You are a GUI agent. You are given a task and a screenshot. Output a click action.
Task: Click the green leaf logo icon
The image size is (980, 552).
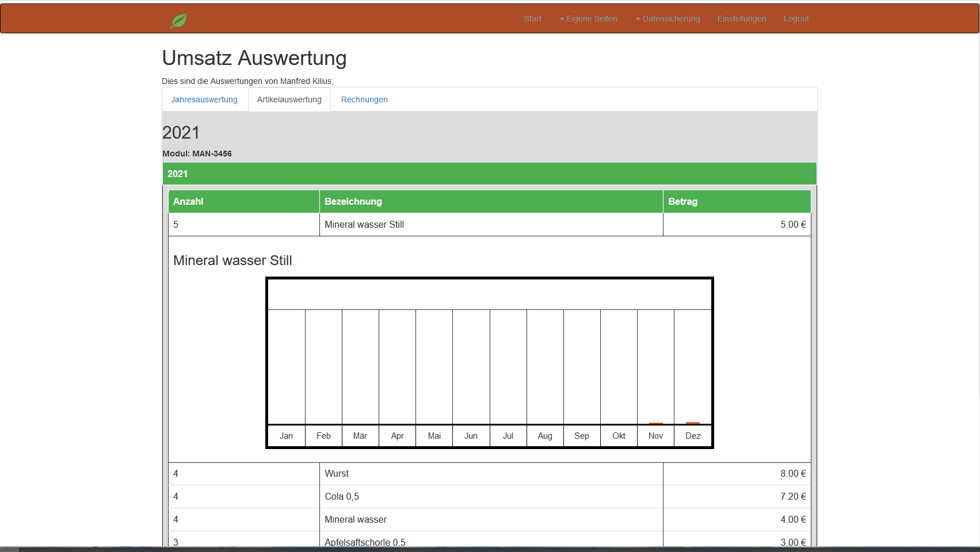pos(178,21)
